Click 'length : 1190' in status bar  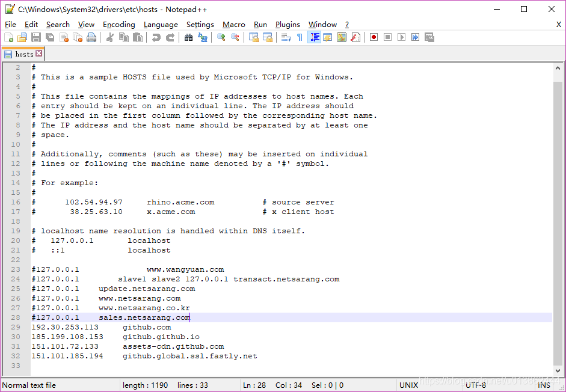point(145,385)
